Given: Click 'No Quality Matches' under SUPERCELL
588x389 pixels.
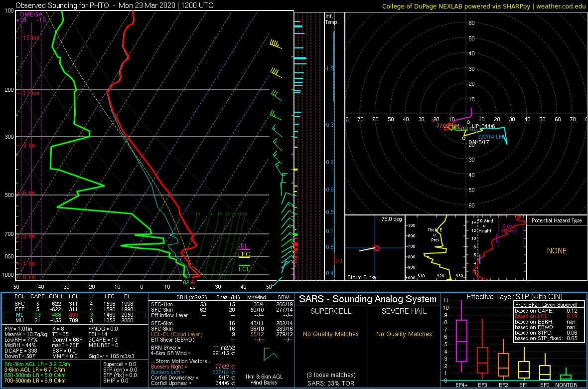Looking at the screenshot, I should tap(331, 334).
